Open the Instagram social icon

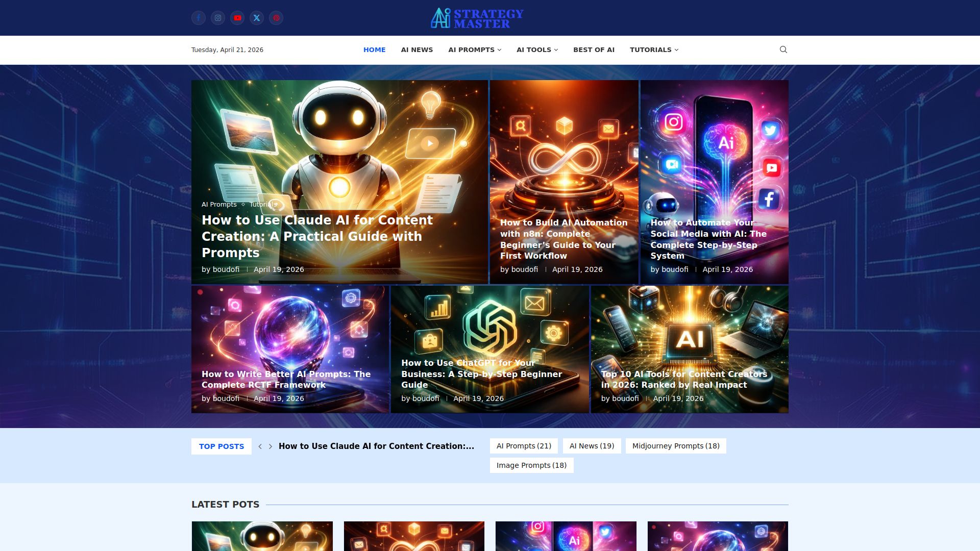(x=218, y=18)
